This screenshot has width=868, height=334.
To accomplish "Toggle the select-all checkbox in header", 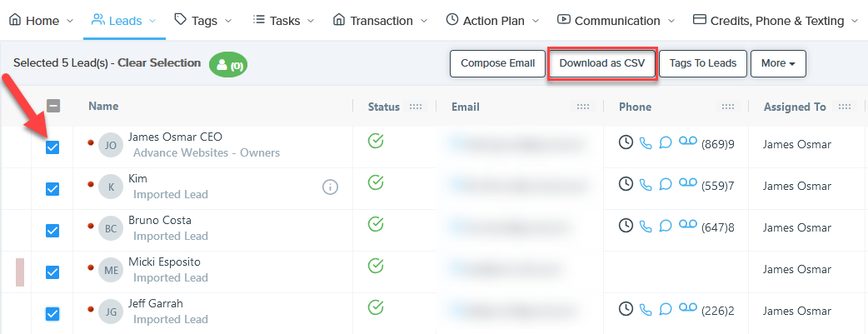I will pos(52,107).
